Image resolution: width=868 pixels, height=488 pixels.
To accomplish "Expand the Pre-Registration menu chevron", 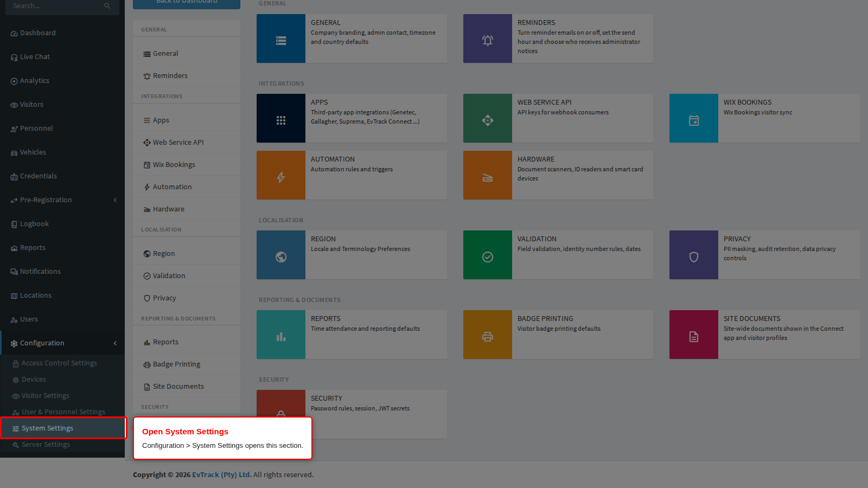I will pos(115,200).
